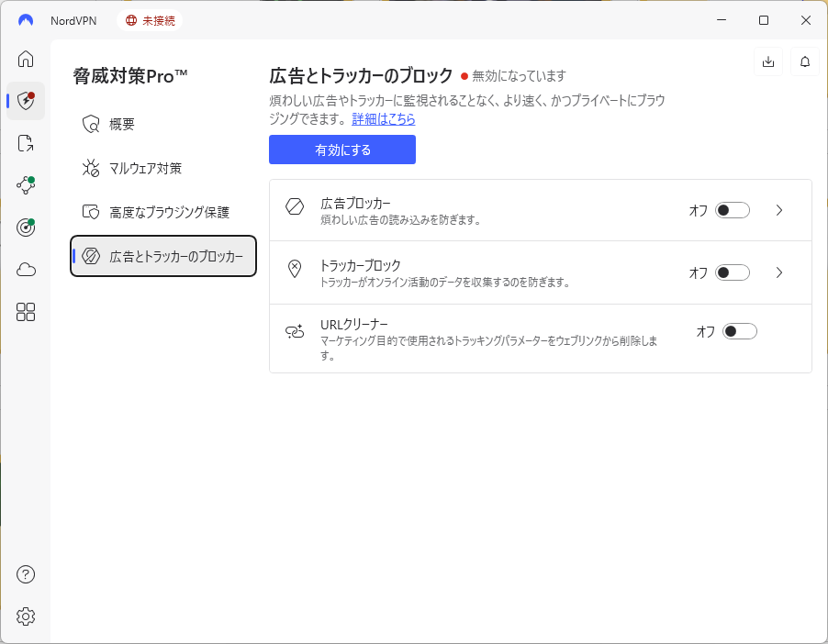Follow the 詳細はこちら link
The image size is (828, 644).
[x=384, y=119]
